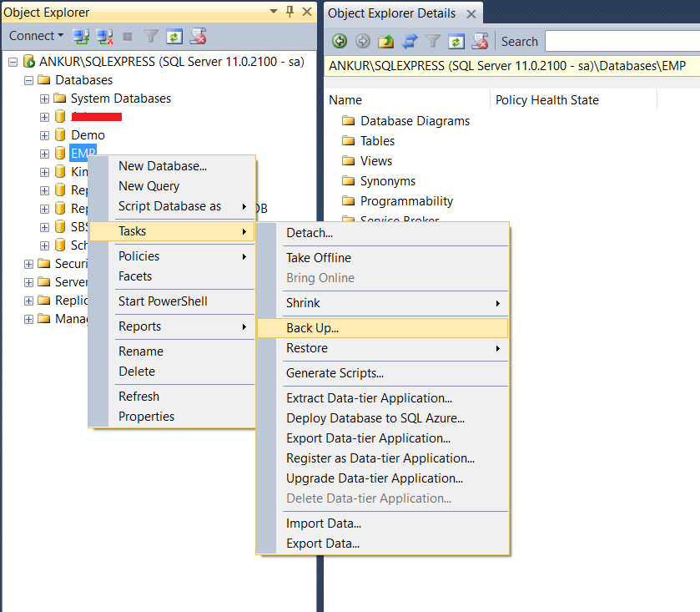Open Shrink submenu under Tasks
Viewport: 700px width, 612px height.
tap(383, 303)
